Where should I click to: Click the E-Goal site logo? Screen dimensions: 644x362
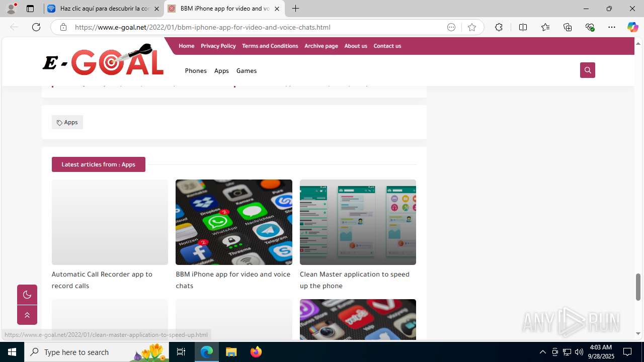(x=103, y=60)
